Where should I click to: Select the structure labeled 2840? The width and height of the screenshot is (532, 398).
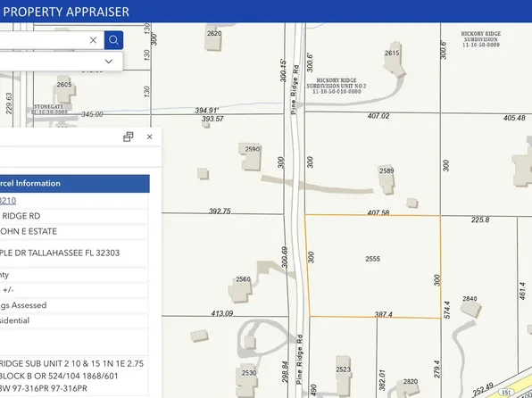click(x=471, y=307)
